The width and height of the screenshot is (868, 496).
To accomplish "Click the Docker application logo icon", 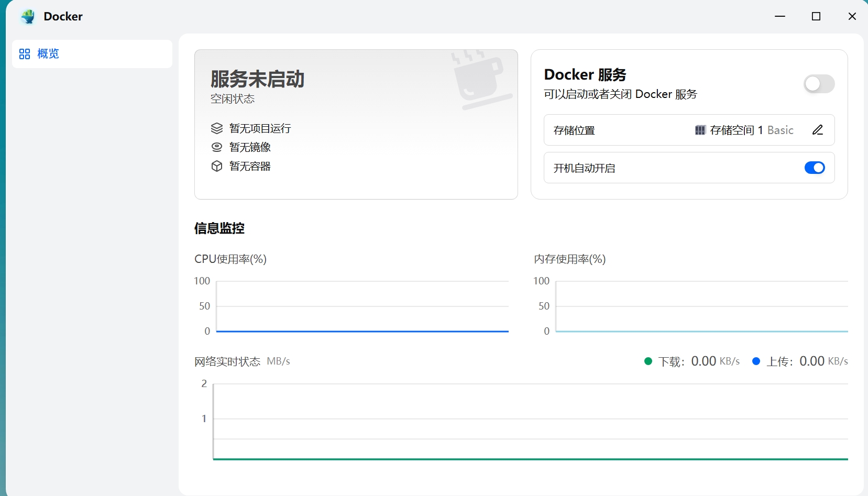I will 27,16.
